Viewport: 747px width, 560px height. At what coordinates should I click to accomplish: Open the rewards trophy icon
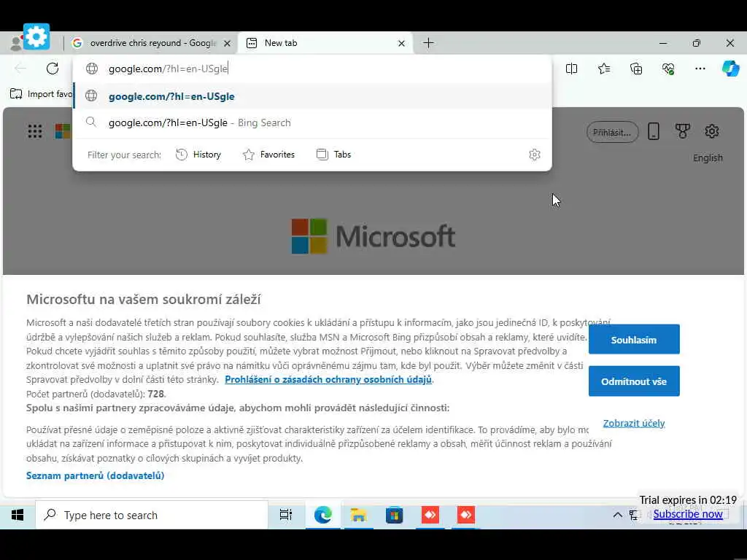coord(682,131)
